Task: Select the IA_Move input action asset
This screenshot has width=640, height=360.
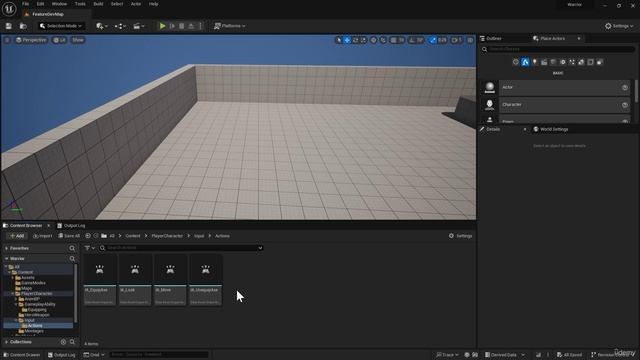Action: point(170,280)
